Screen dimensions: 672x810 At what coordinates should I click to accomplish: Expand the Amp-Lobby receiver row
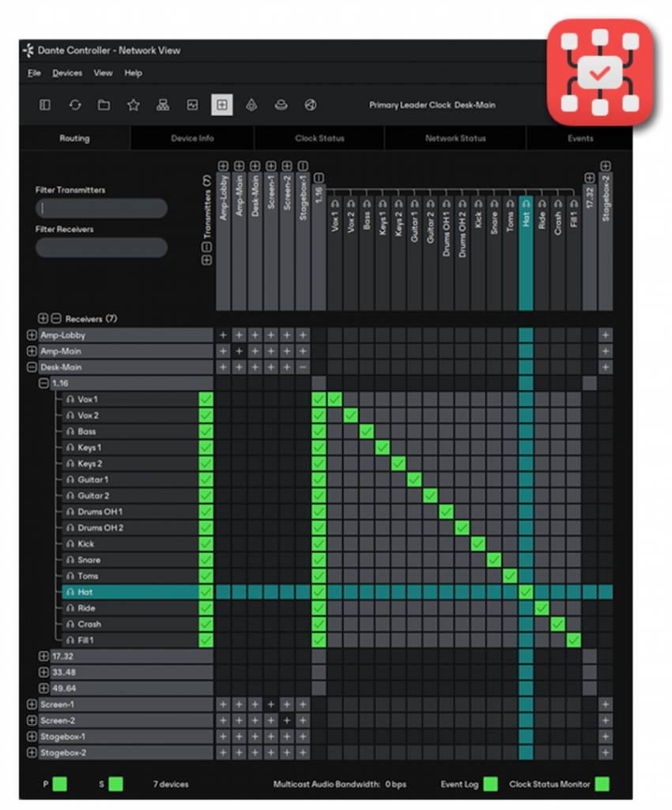coord(32,335)
